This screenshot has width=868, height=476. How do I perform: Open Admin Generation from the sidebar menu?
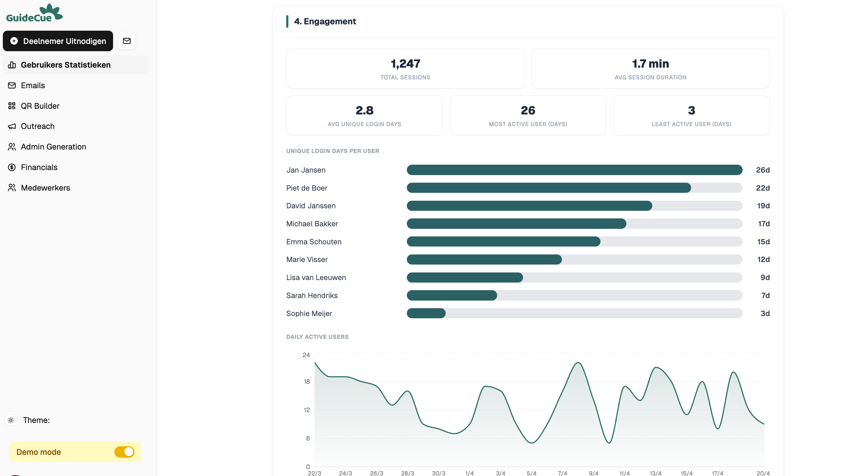point(53,147)
